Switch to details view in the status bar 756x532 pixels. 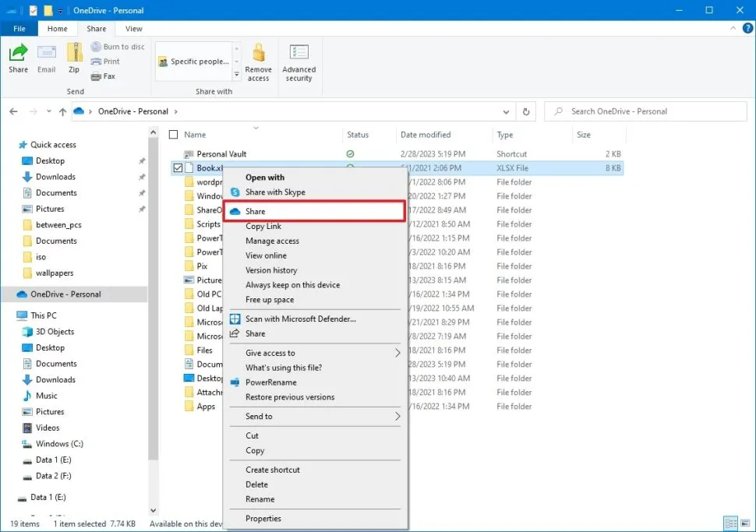(x=730, y=523)
